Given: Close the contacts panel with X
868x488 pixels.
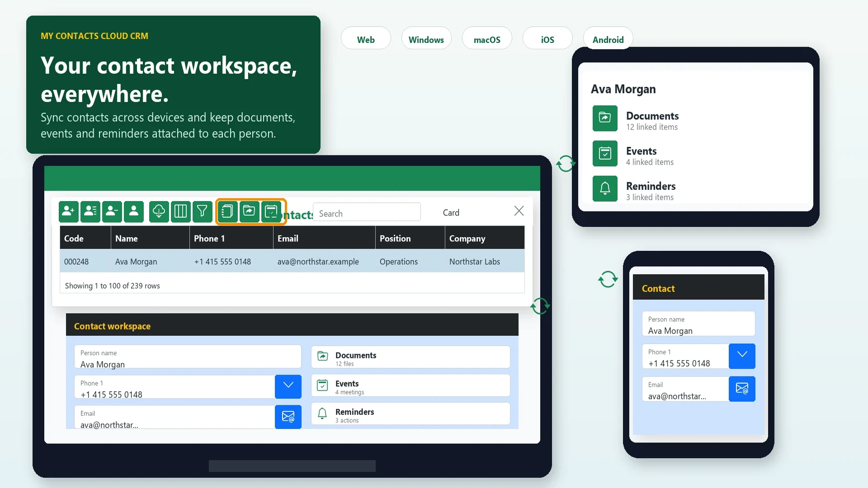Looking at the screenshot, I should (x=519, y=211).
